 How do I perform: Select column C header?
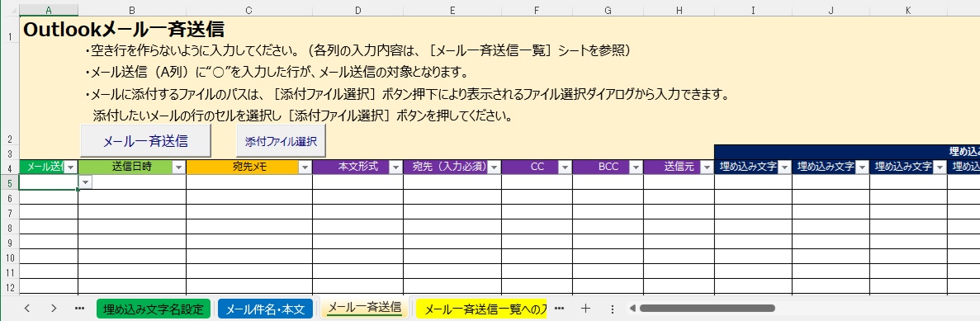pyautogui.click(x=249, y=10)
